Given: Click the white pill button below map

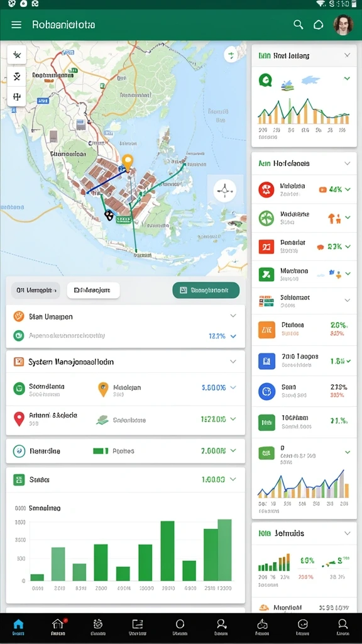Looking at the screenshot, I should pos(93,290).
